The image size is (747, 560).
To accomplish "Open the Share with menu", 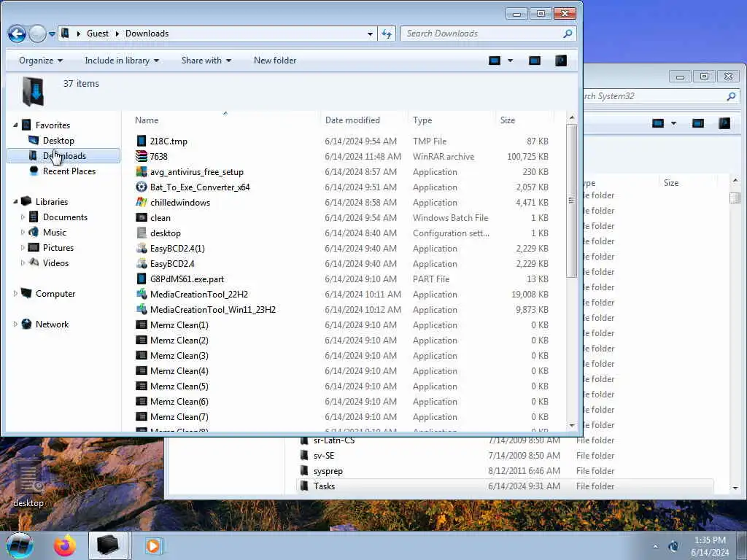I will tap(206, 61).
